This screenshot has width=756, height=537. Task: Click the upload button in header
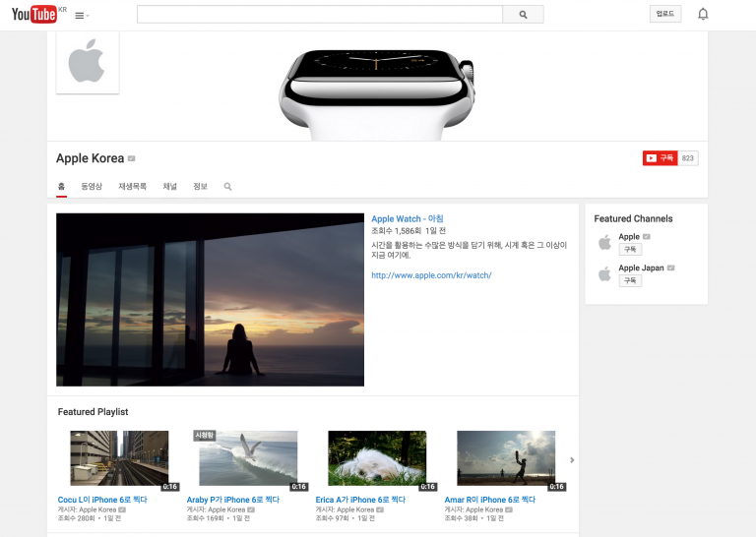pos(665,14)
